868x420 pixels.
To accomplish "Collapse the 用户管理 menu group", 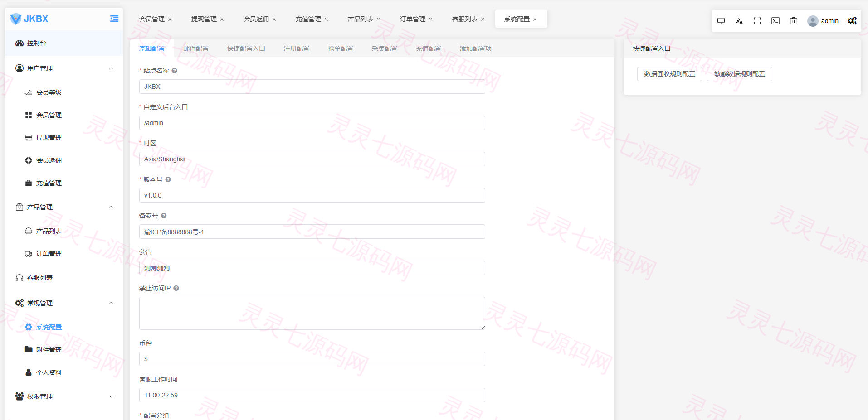I will 111,68.
